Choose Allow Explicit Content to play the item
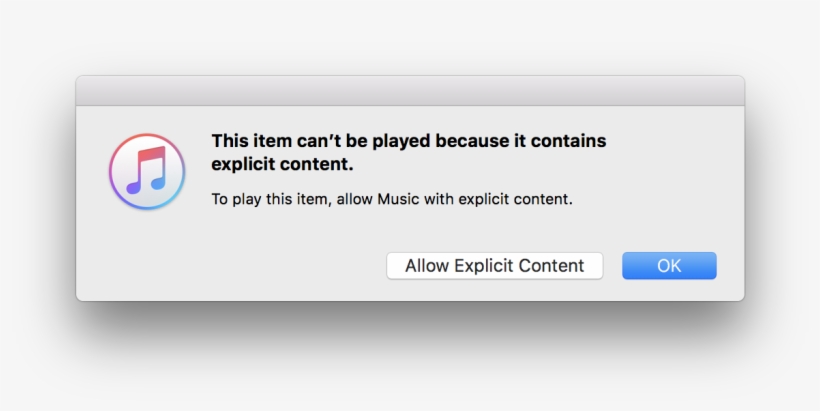820x411 pixels. click(494, 266)
